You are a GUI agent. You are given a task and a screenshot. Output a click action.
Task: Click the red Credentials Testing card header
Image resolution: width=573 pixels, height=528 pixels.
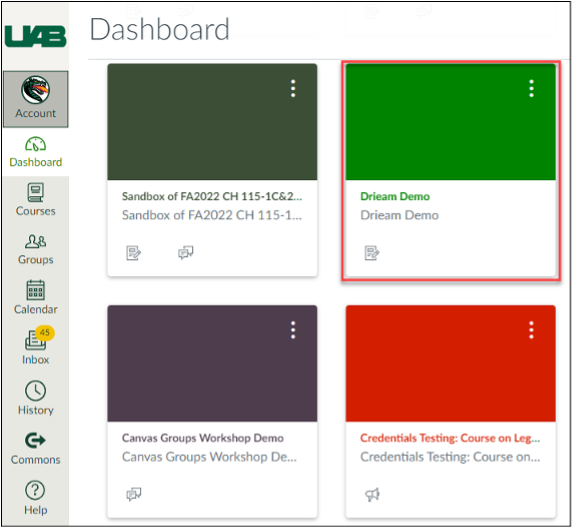451,364
